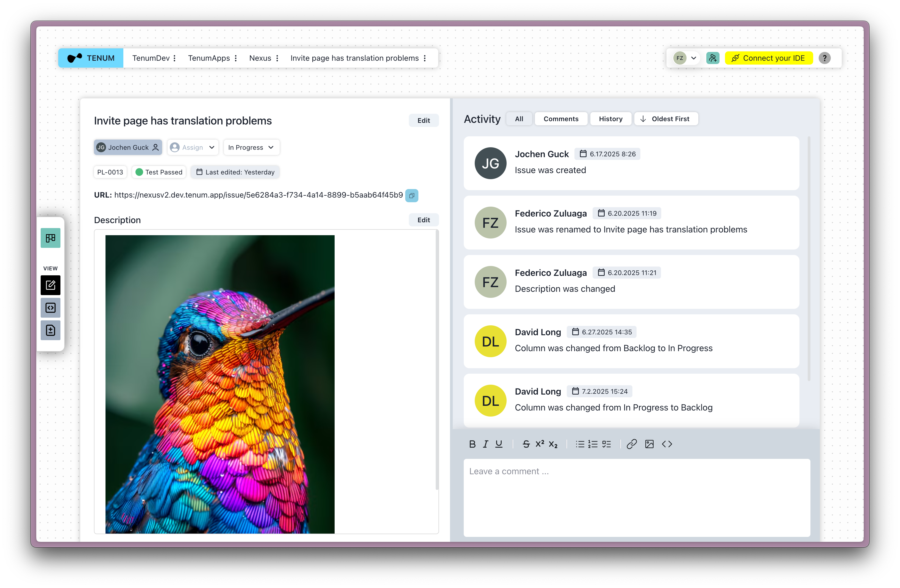This screenshot has width=900, height=588.
Task: Insert image in comment toolbar
Action: coord(649,444)
